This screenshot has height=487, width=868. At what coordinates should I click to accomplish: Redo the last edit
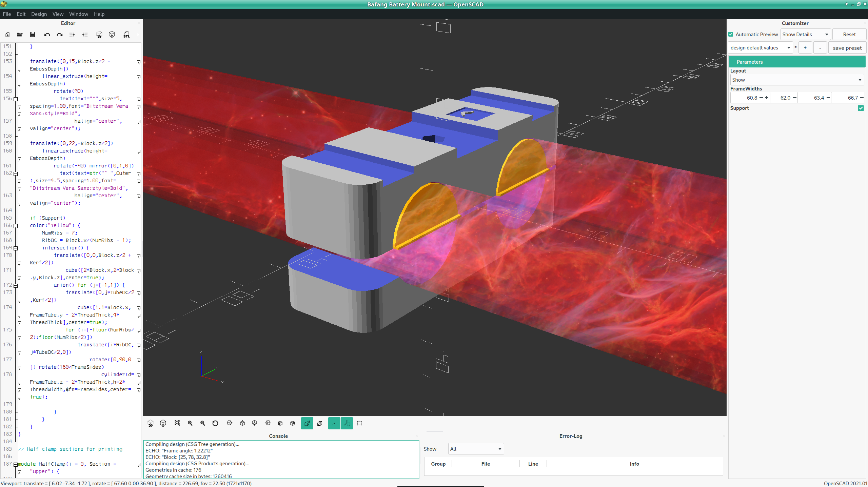(59, 34)
